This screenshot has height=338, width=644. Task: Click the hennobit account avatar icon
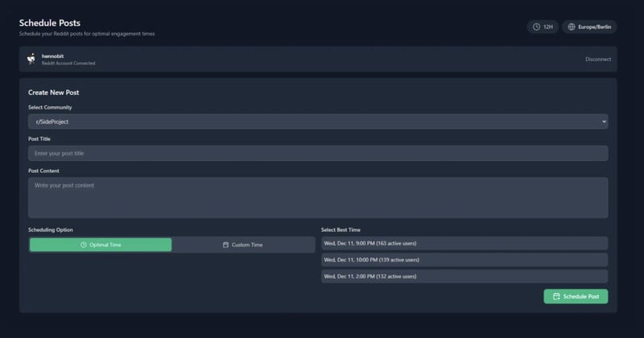coord(31,59)
